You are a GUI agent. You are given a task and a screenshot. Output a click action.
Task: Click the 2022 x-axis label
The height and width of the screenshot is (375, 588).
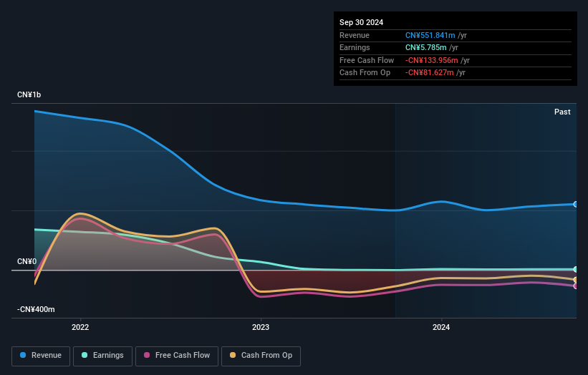(80, 328)
